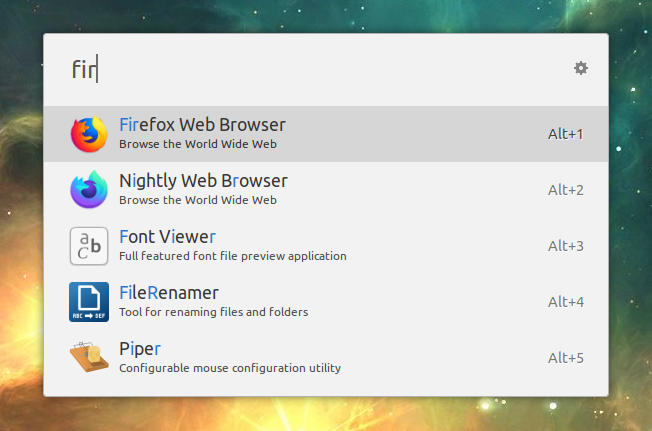Click the Alt+5 shortcut label
The image size is (652, 431).
566,358
